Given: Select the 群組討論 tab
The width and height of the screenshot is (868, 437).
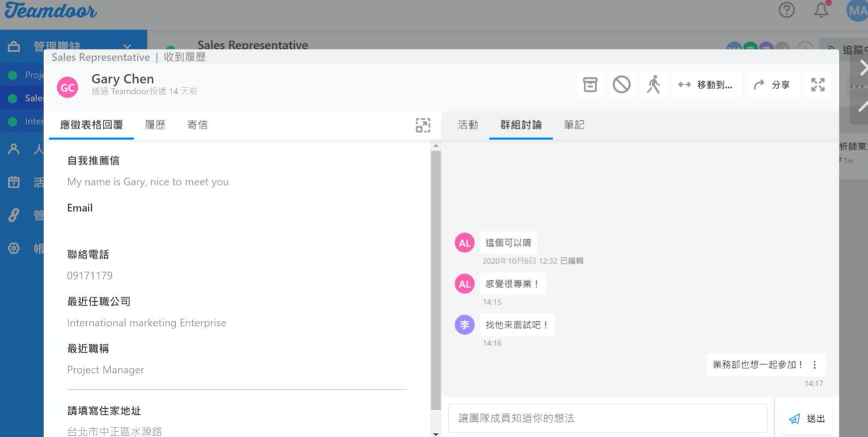Looking at the screenshot, I should pos(521,125).
